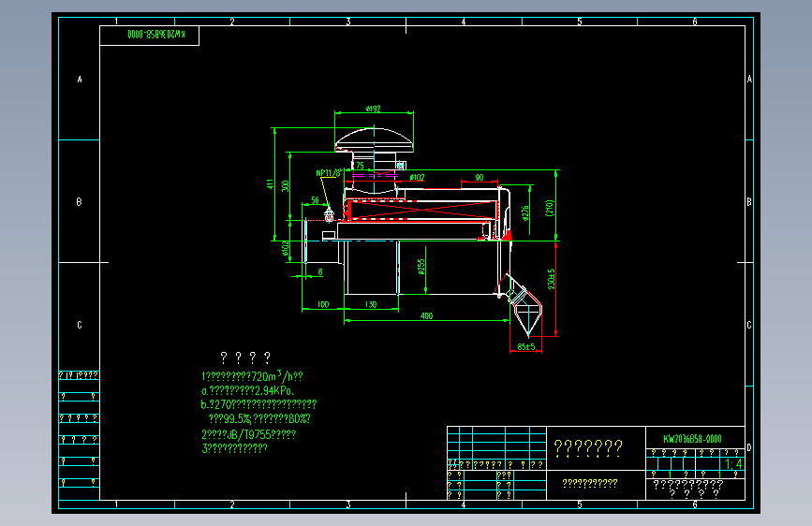
Task: Select the note line containing 99.5%
Action: coord(259,418)
